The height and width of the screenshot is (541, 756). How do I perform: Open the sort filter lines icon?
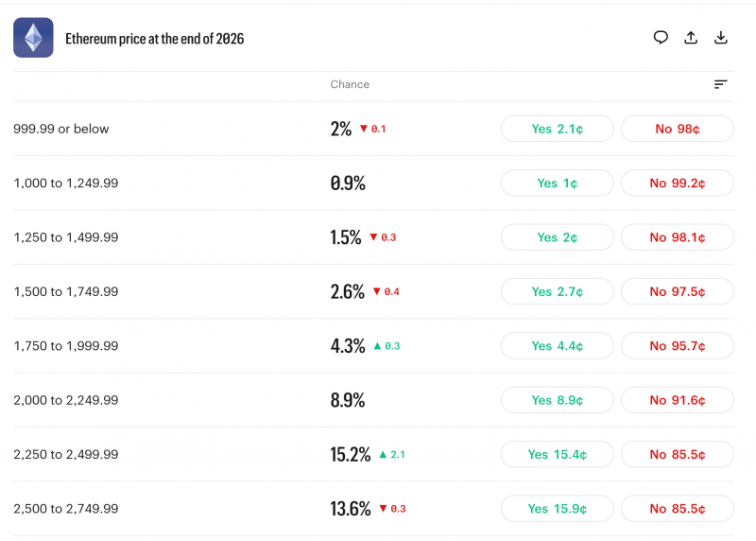click(x=720, y=84)
